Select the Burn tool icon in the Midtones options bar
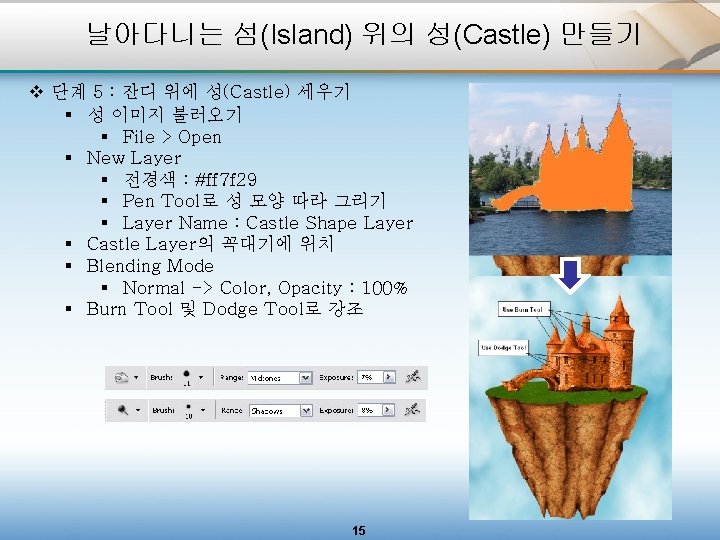This screenshot has width=720, height=540. point(121,377)
